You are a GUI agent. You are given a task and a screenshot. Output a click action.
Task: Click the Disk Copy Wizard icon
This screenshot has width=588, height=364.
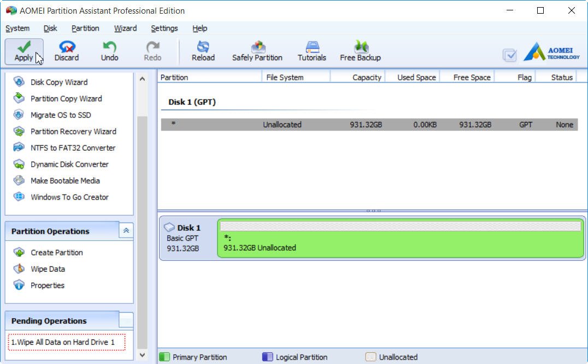(19, 82)
